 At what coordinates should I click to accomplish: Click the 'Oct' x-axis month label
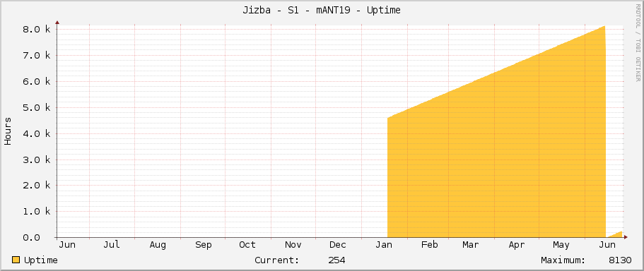coord(247,245)
